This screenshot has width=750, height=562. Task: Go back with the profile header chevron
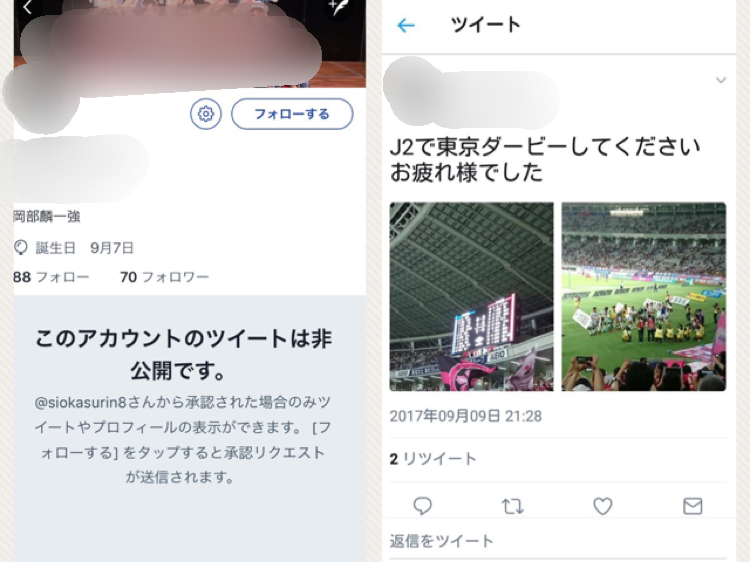tap(27, 7)
